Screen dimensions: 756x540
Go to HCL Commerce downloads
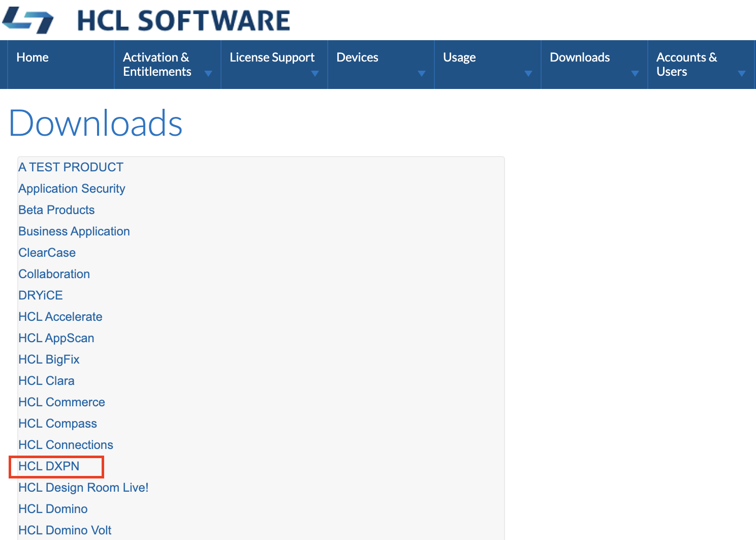[x=61, y=402]
